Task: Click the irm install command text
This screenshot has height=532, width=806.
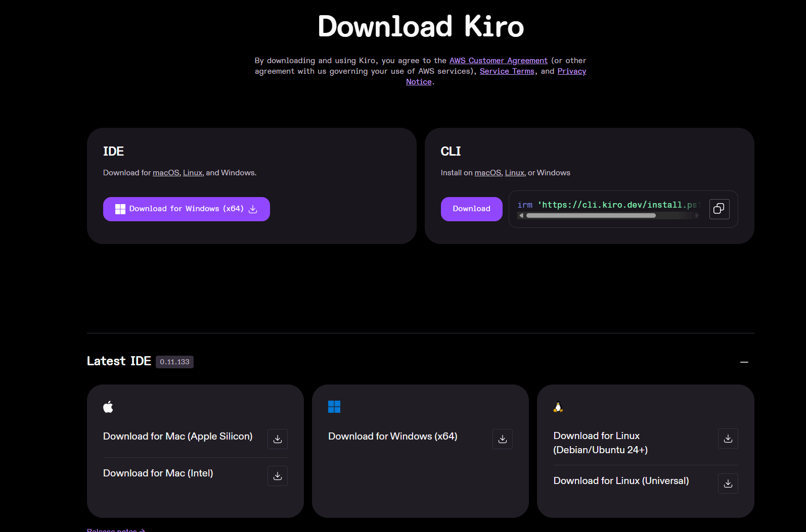Action: tap(607, 205)
